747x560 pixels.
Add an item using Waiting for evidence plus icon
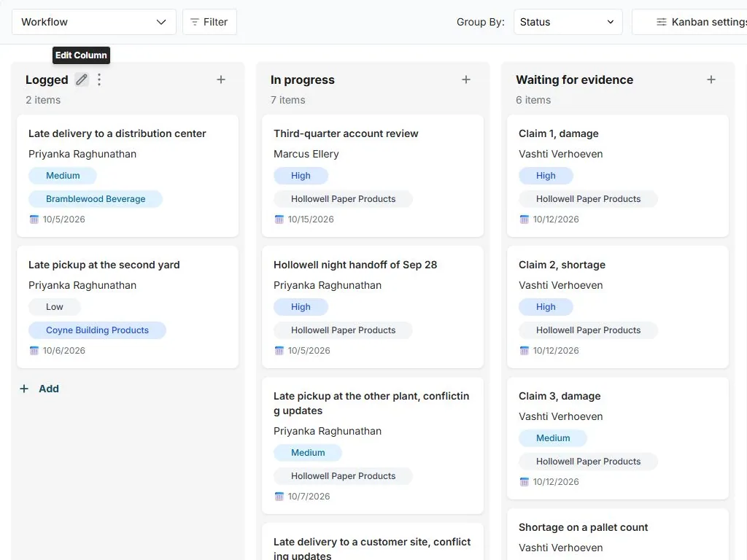pos(711,79)
